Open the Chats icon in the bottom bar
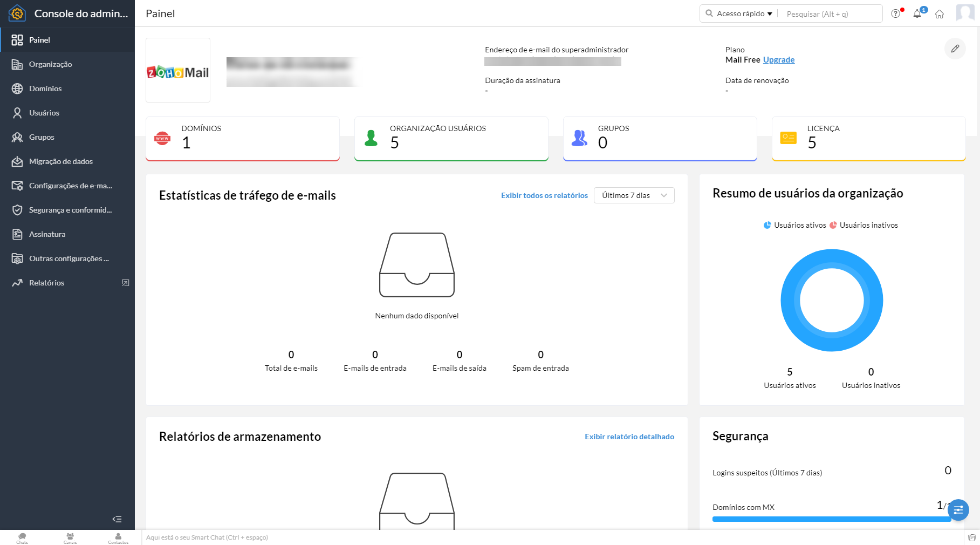 coord(22,537)
